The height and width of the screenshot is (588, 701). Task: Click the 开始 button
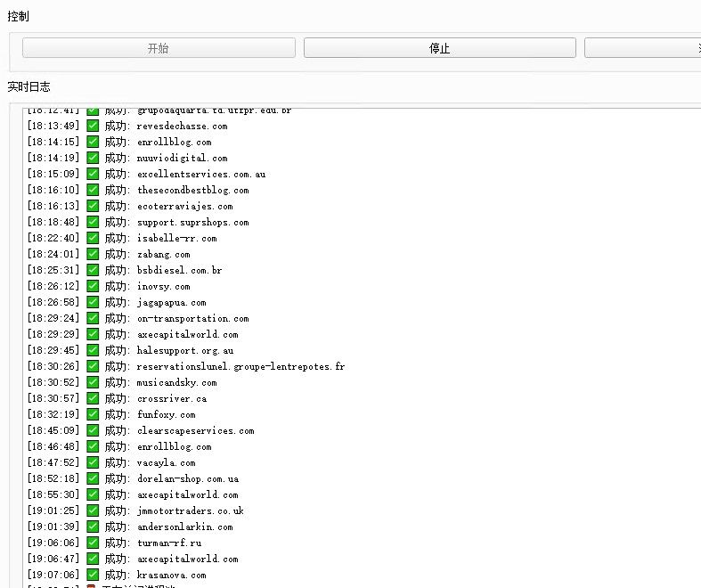159,48
